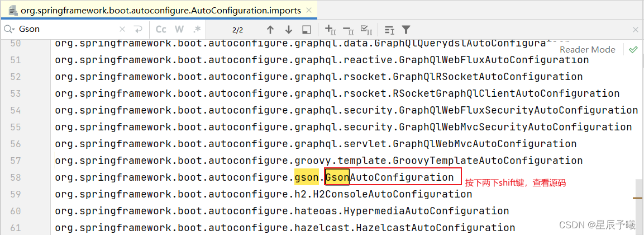This screenshot has width=644, height=235.
Task: Click highlighted gson package name
Action: [307, 177]
